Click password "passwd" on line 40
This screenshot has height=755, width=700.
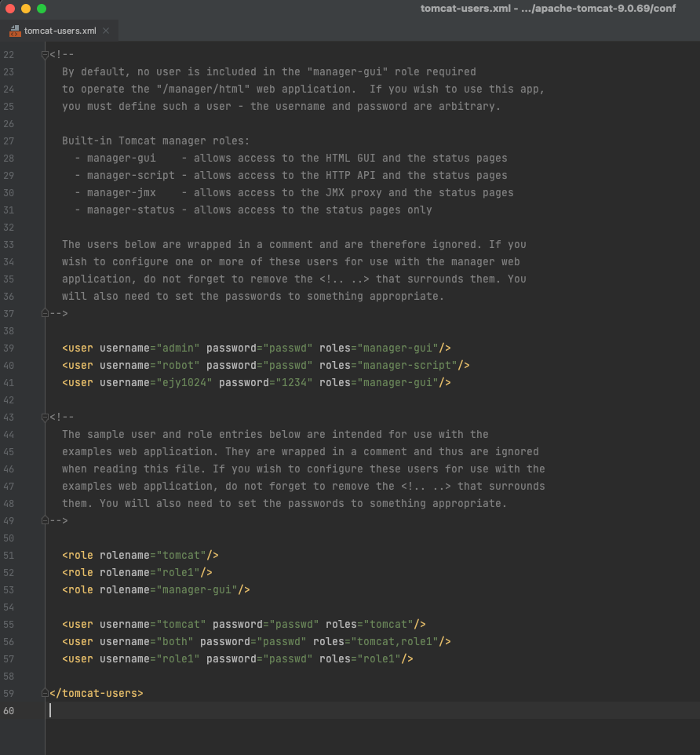point(288,366)
